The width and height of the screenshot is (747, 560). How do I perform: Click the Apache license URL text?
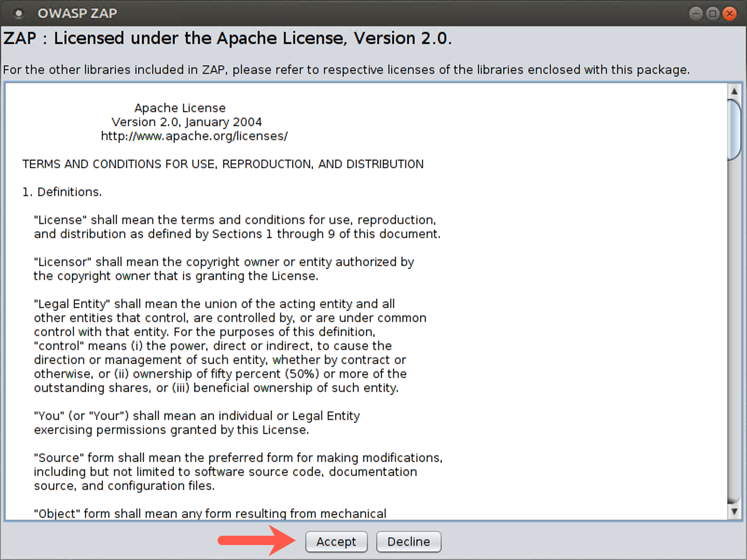coord(194,136)
